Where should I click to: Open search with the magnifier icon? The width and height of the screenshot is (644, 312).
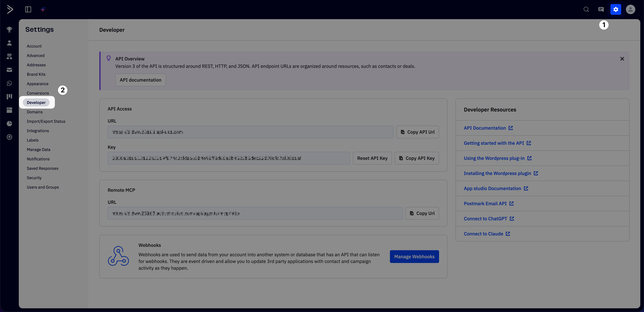(586, 10)
